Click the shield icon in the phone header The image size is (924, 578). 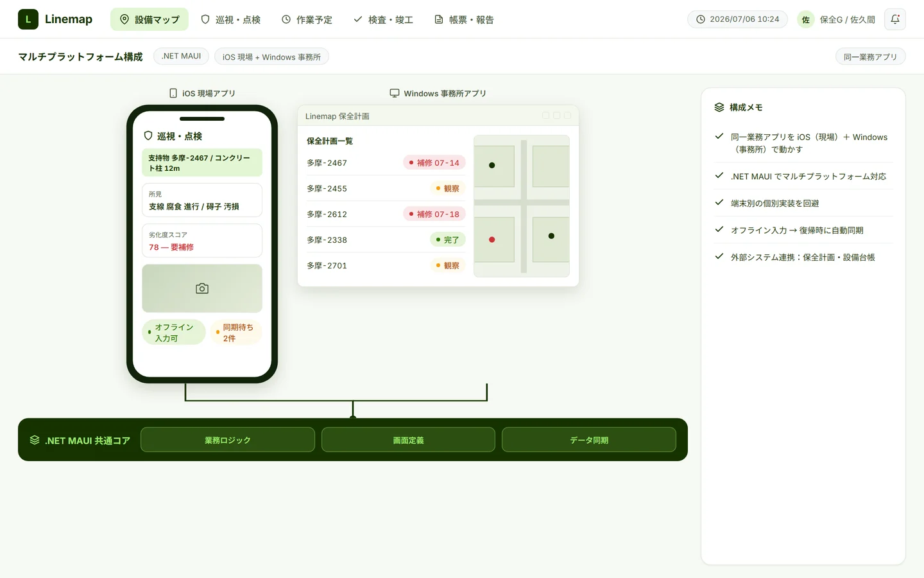(x=148, y=136)
